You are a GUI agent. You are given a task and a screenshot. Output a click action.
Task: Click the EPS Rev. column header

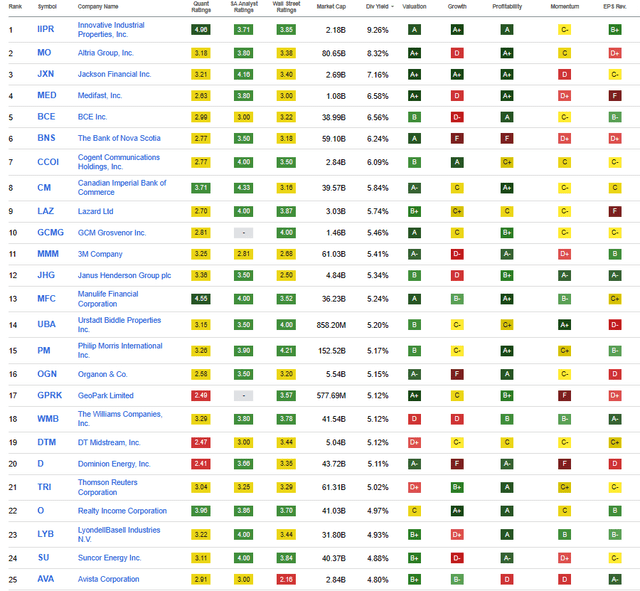pyautogui.click(x=615, y=7)
